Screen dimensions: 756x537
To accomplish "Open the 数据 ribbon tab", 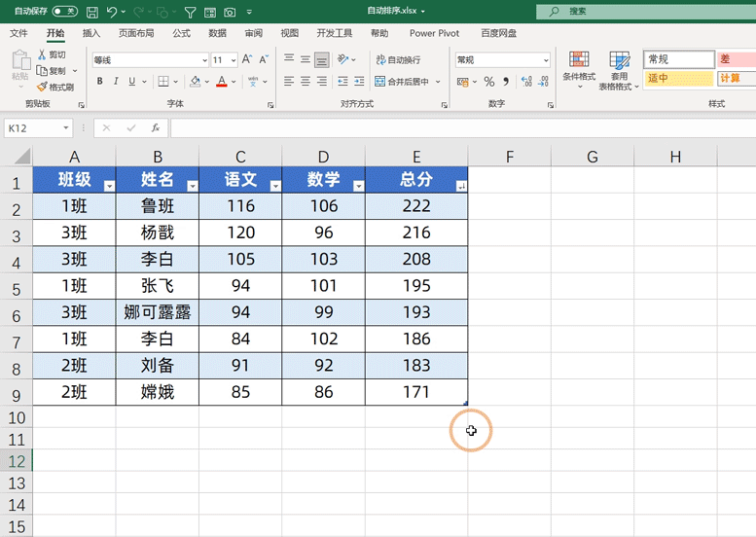I will point(218,33).
